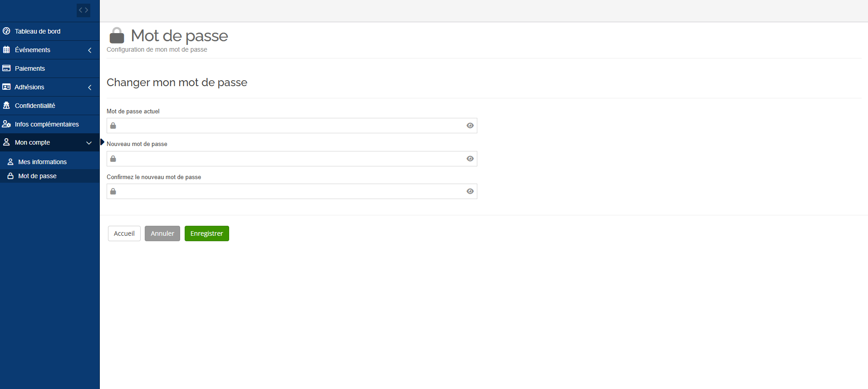
Task: Go to the Paiements menu item
Action: click(x=30, y=68)
